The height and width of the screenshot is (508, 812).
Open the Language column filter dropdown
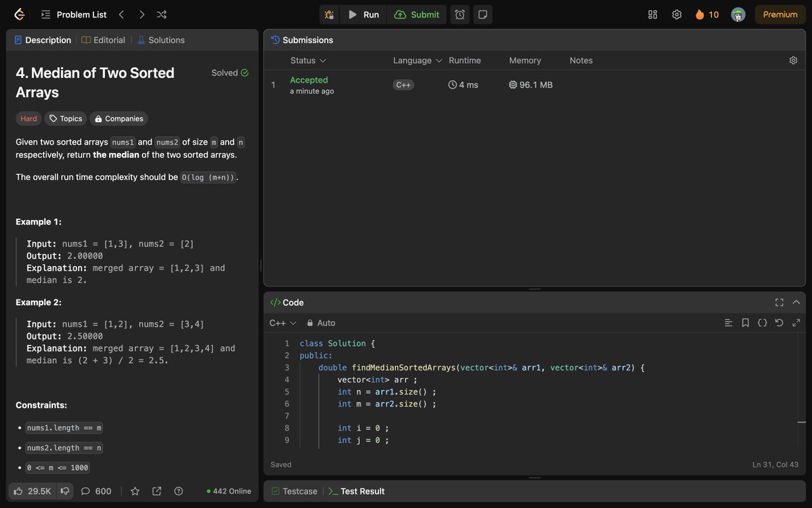(x=418, y=60)
